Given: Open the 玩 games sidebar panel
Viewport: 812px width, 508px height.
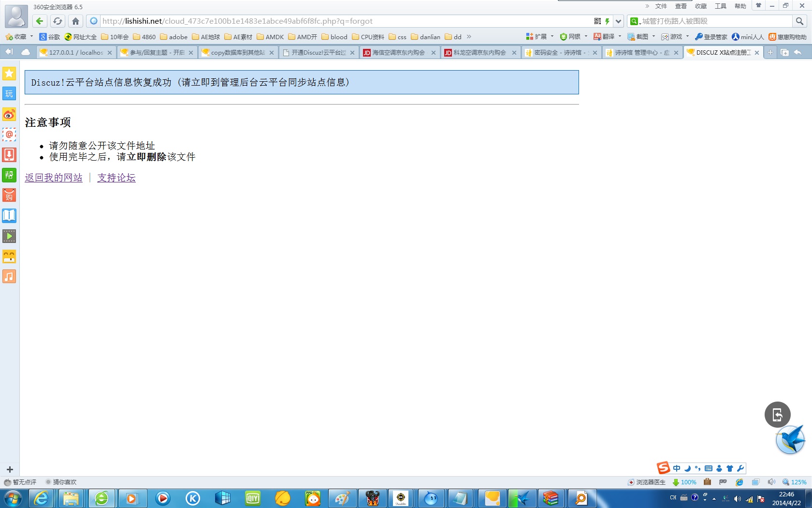Looking at the screenshot, I should pos(9,94).
